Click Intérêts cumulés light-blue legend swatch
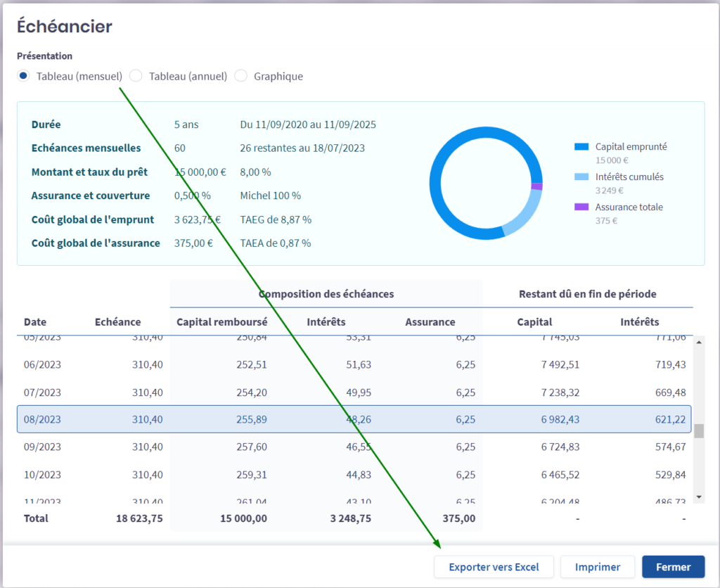 pos(581,177)
